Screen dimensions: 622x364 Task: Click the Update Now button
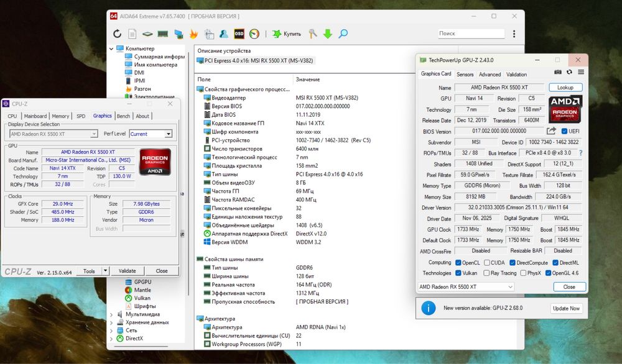(x=566, y=308)
